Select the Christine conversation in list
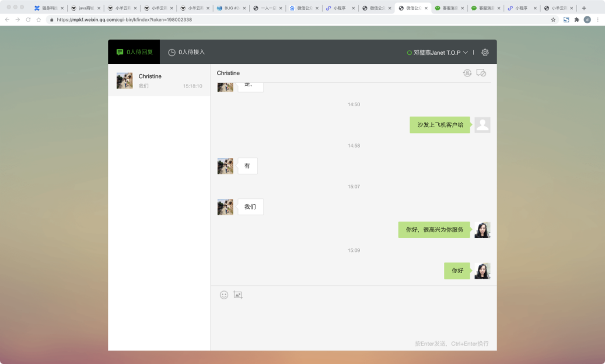605x364 pixels. tap(159, 80)
